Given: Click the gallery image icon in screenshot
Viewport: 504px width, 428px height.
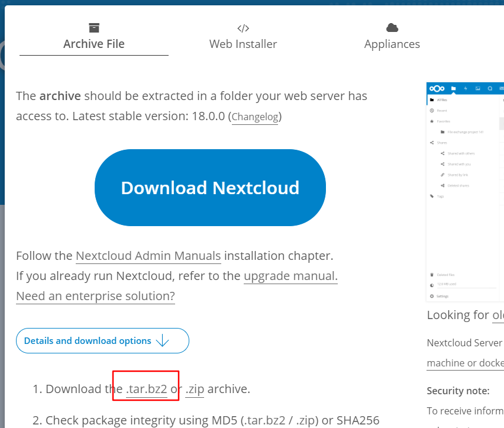Looking at the screenshot, I should (x=477, y=88).
